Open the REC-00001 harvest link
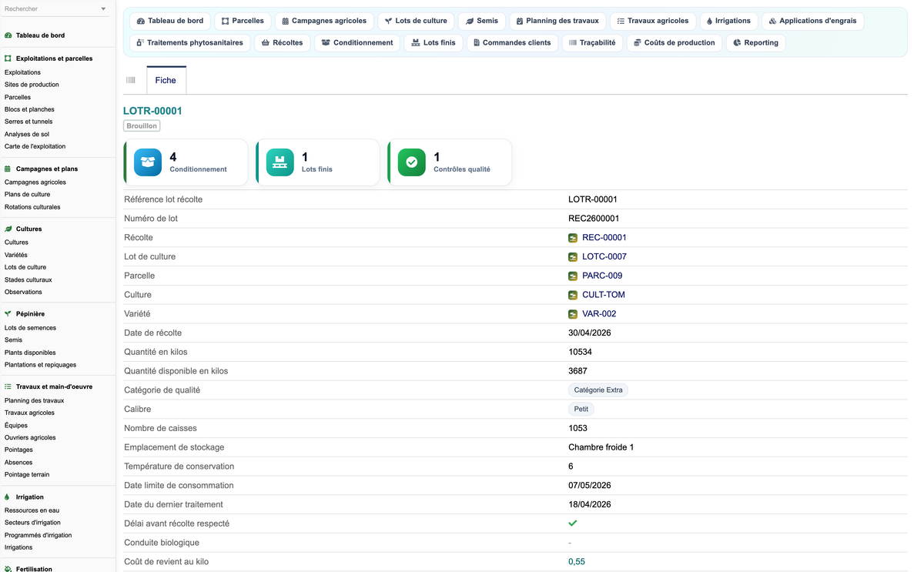 tap(604, 238)
